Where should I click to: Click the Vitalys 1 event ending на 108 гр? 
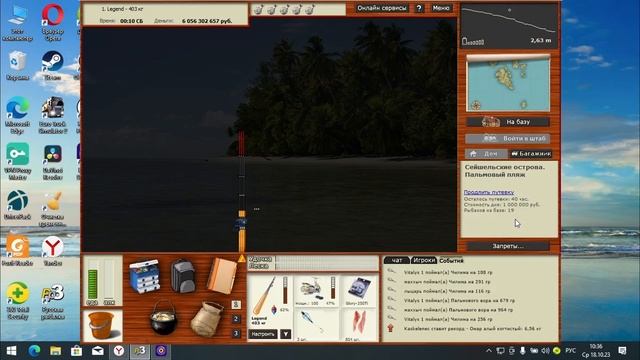(x=448, y=272)
